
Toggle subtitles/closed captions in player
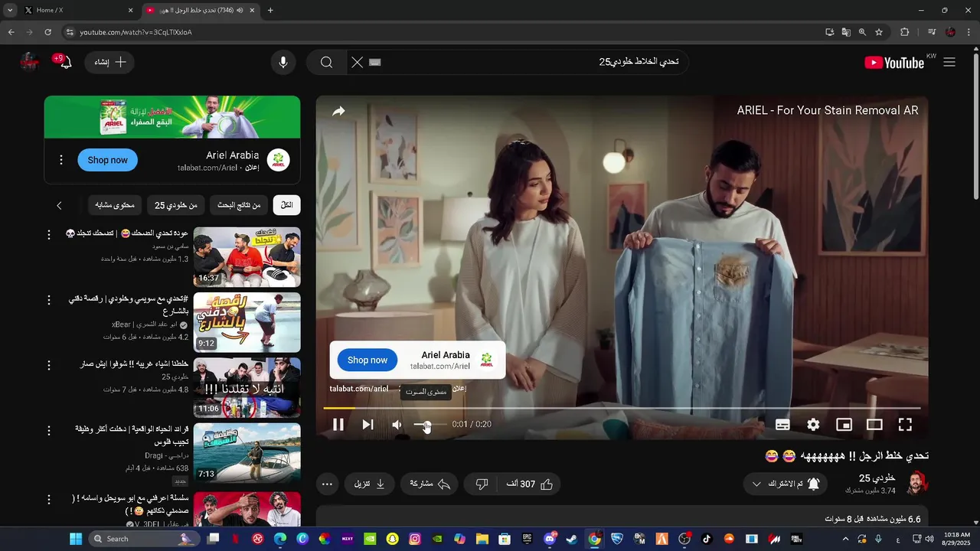[782, 425]
